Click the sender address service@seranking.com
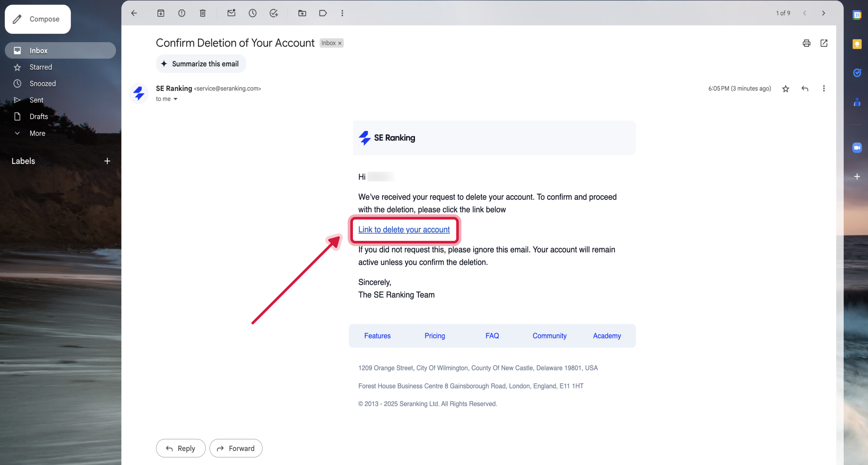The height and width of the screenshot is (465, 868). (227, 89)
